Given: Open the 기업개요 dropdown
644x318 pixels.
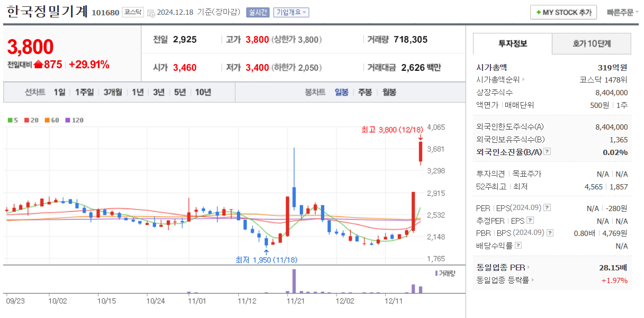Looking at the screenshot, I should tap(291, 13).
